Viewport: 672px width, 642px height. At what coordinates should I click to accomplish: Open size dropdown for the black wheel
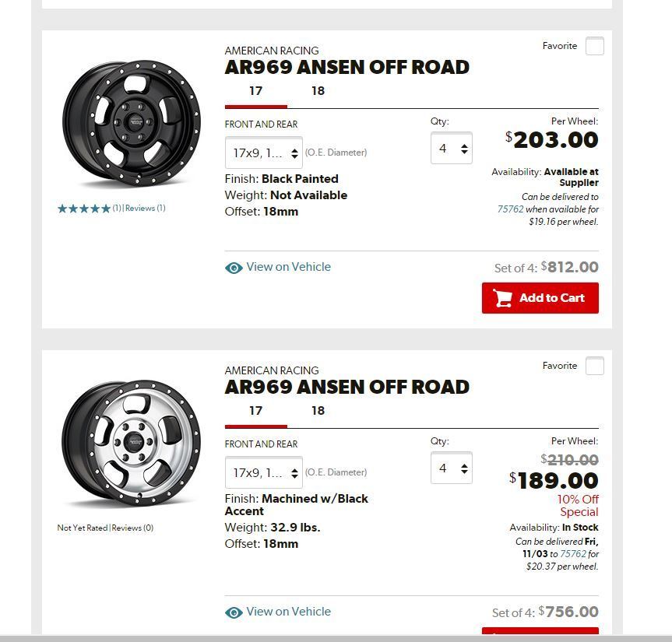tap(264, 153)
